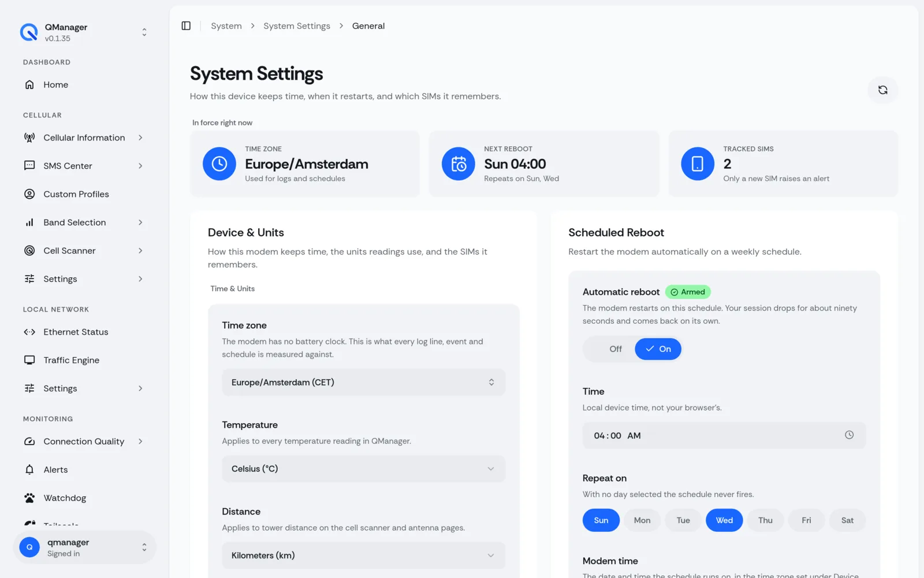Toggle Mon repeat day
This screenshot has width=924, height=578.
coord(642,520)
